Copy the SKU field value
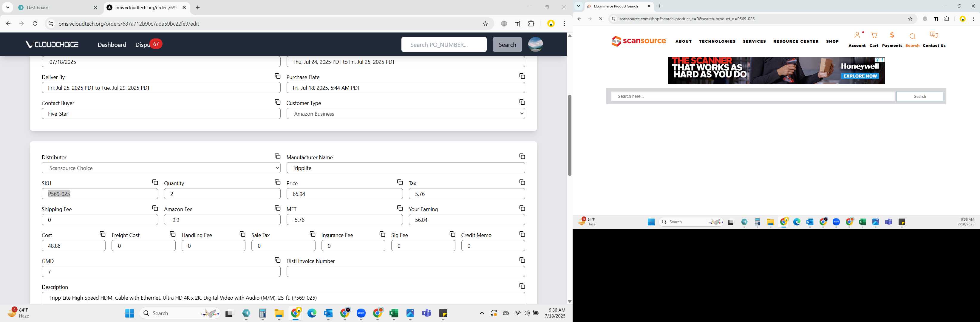 tap(155, 182)
